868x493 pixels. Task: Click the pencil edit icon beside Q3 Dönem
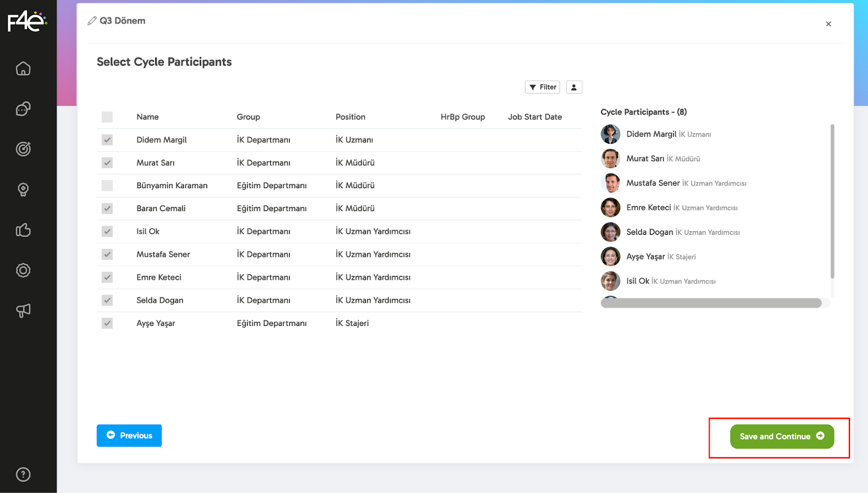(92, 21)
